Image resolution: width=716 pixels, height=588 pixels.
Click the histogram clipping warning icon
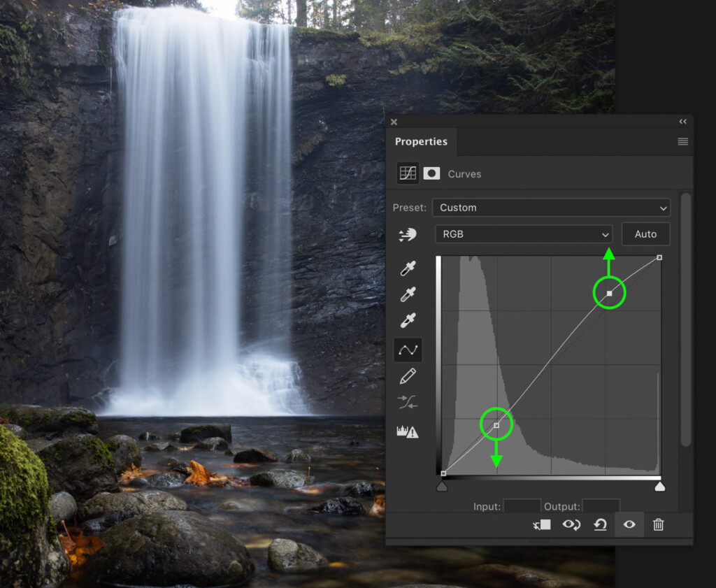coord(408,431)
